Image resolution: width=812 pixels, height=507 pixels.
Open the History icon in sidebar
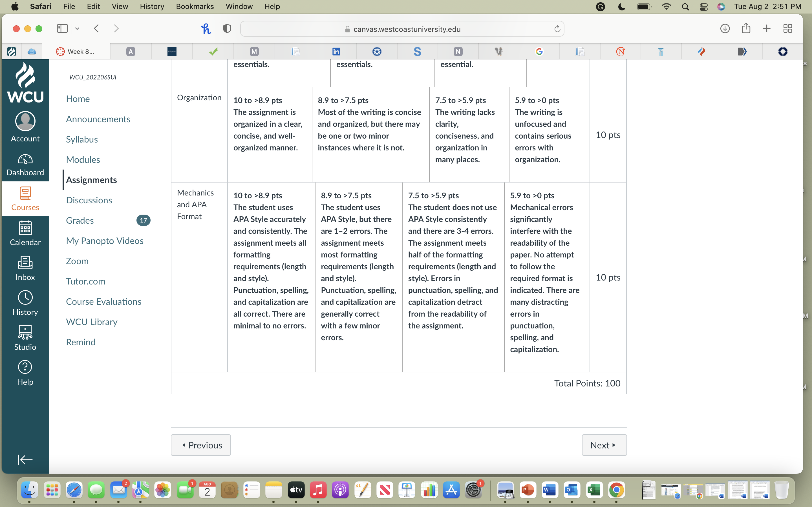(x=25, y=303)
